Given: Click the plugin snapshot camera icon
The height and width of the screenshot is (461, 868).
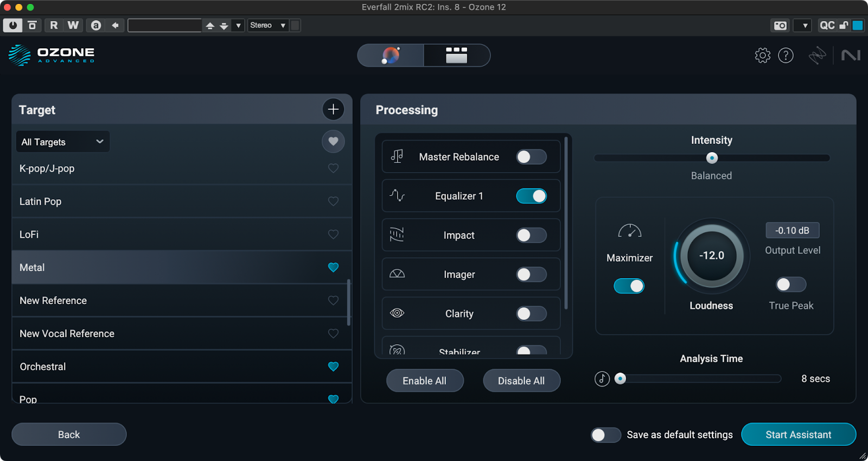Looking at the screenshot, I should [x=780, y=26].
